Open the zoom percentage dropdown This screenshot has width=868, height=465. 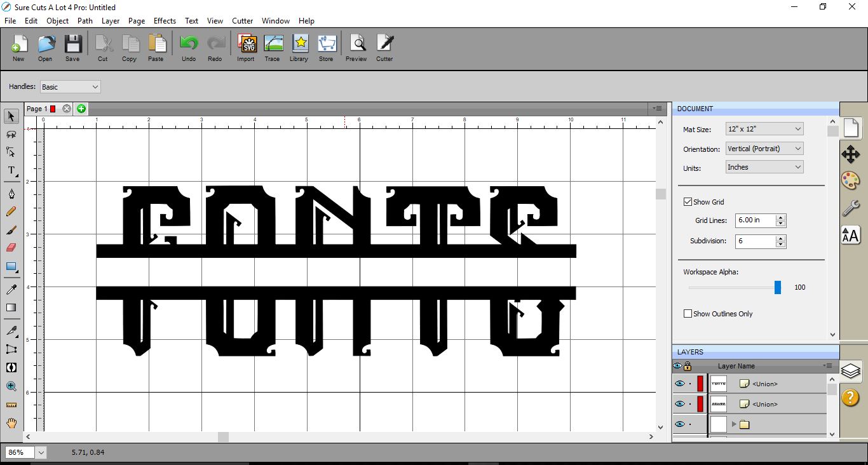41,452
